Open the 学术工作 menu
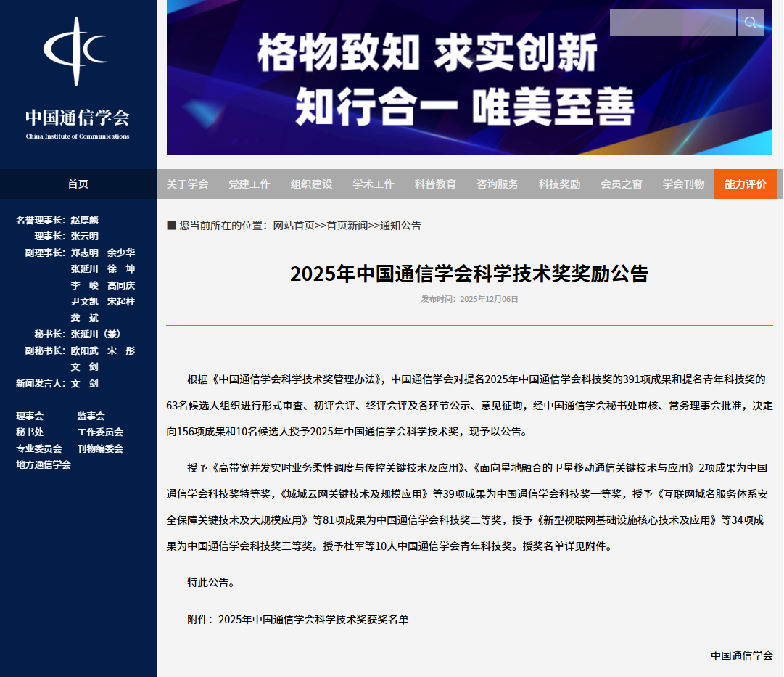This screenshot has width=784, height=677. 374,184
